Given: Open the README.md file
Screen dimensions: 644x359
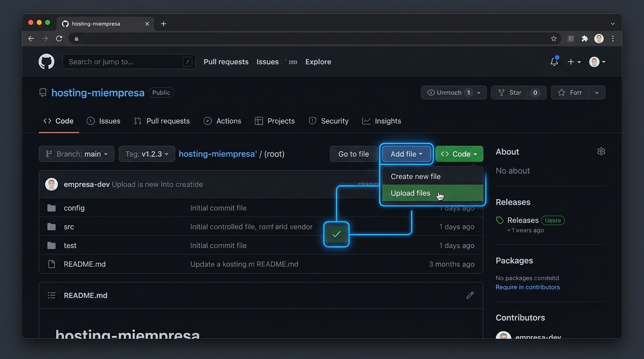Looking at the screenshot, I should [85, 264].
